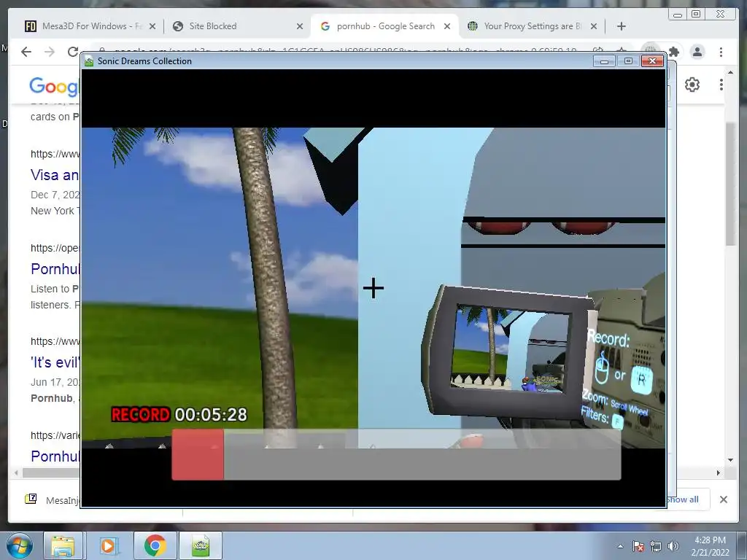Open the Chrome profile avatar
The width and height of the screenshot is (747, 560).
pyautogui.click(x=697, y=52)
